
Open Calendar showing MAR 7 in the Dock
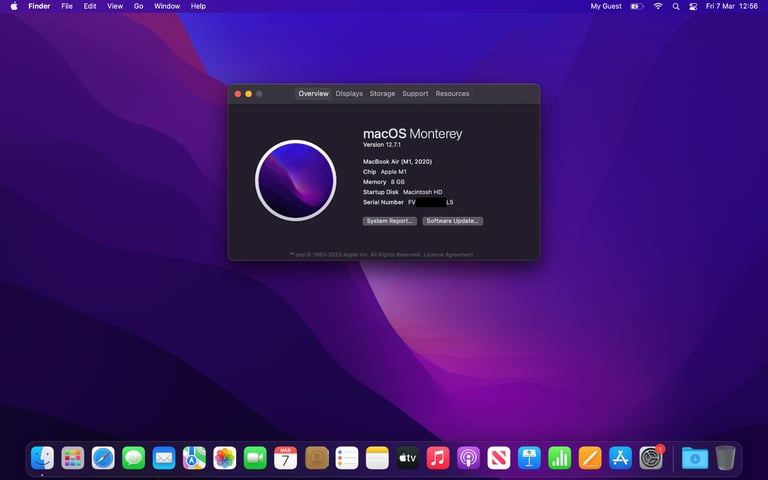tap(286, 458)
